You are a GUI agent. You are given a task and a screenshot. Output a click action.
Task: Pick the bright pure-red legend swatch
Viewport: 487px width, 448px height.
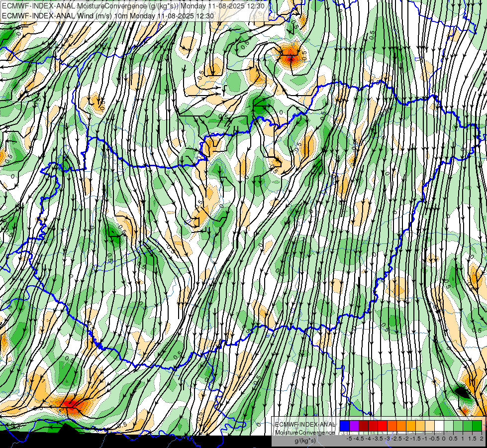coord(383,426)
